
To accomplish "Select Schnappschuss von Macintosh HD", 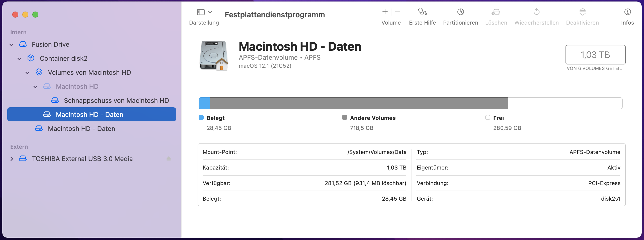I will pos(116,101).
